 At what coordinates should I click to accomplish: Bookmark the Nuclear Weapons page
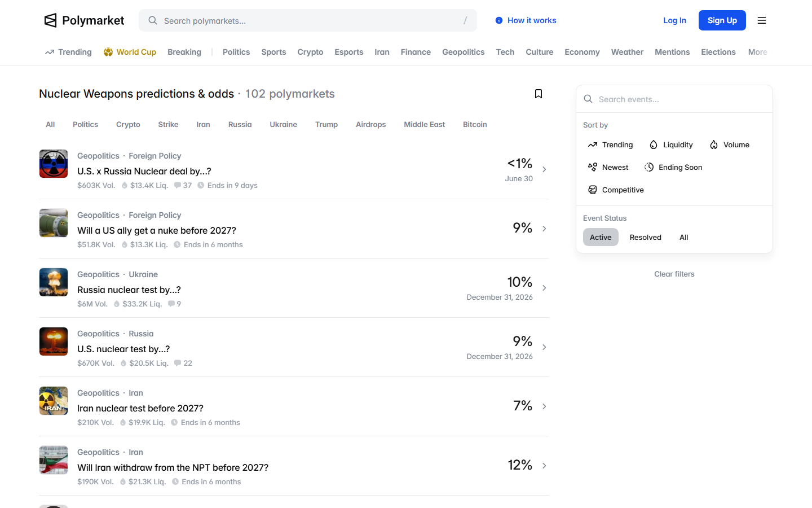539,94
